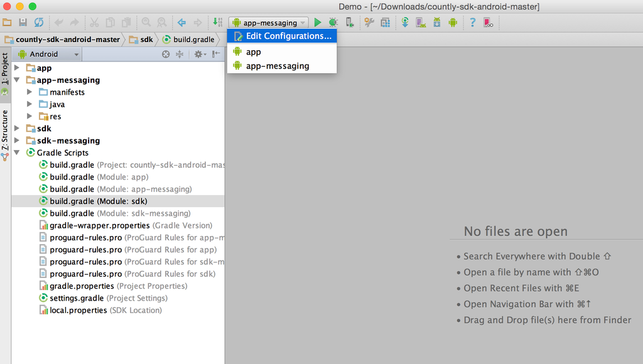Click the Help question mark icon

[472, 23]
